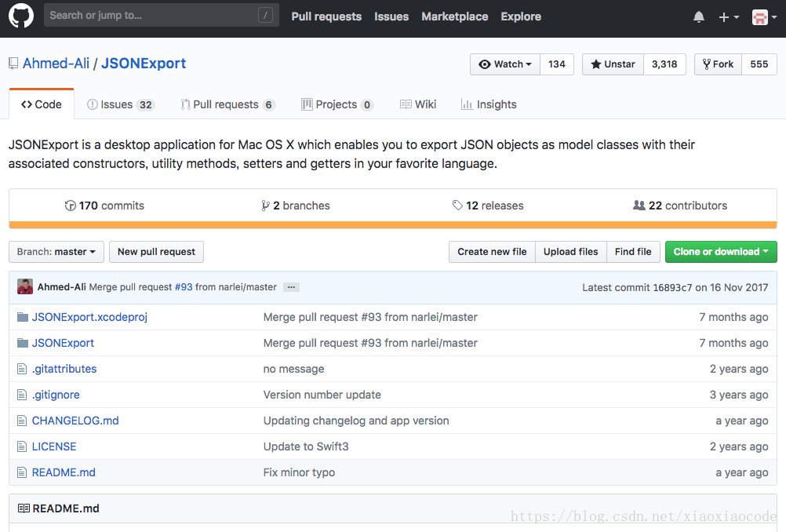Click file icon beside CHANGELOG.md
Screen dimensions: 786x532
[22, 421]
